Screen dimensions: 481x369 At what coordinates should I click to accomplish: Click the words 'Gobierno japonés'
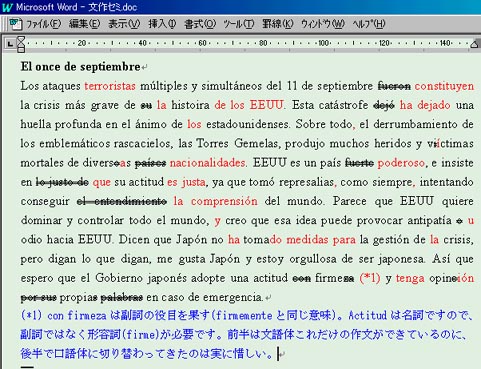tap(141, 278)
